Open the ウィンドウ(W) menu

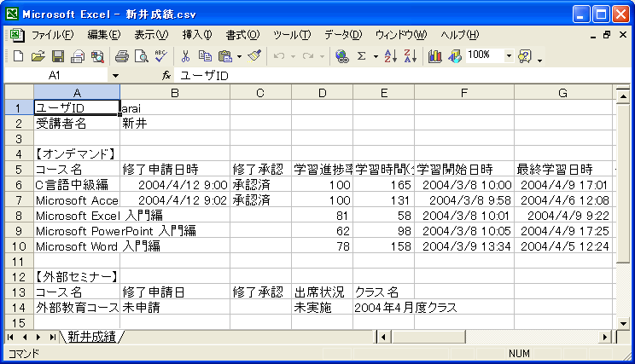(401, 35)
